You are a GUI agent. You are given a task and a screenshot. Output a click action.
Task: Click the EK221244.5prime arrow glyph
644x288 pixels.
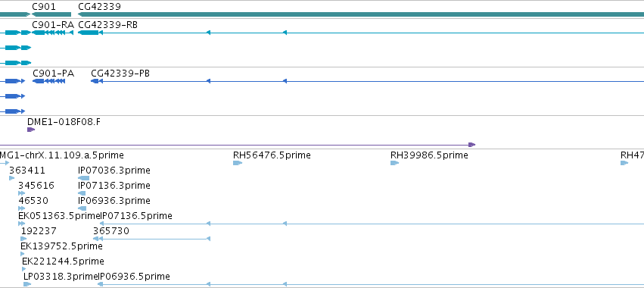(23, 270)
